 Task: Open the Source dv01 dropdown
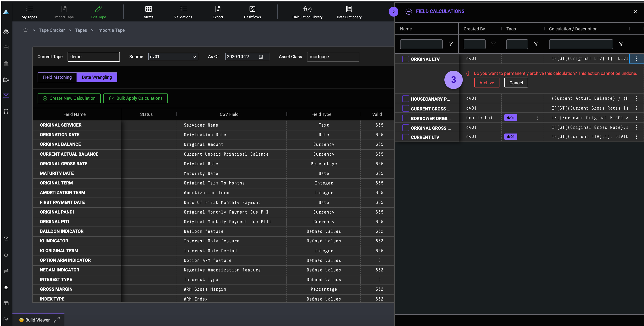(173, 57)
